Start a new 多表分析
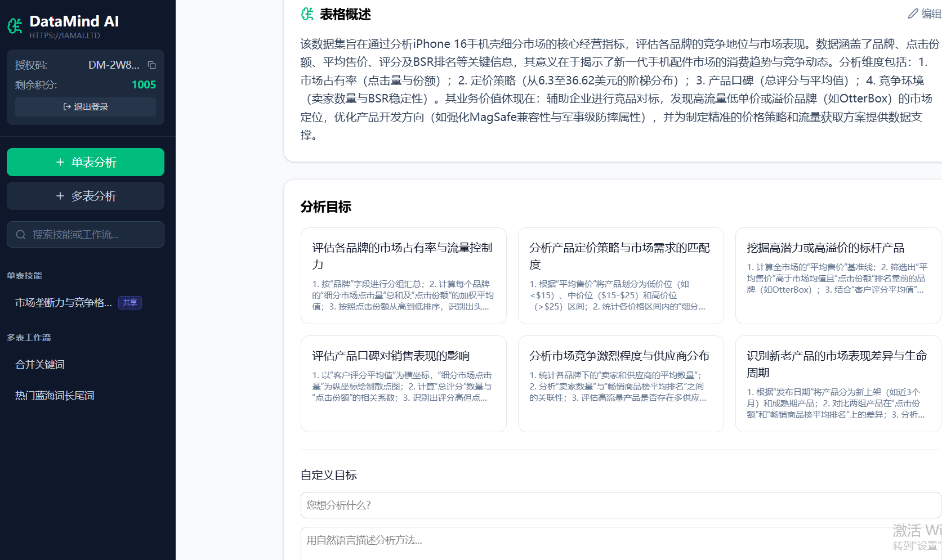 (x=86, y=196)
